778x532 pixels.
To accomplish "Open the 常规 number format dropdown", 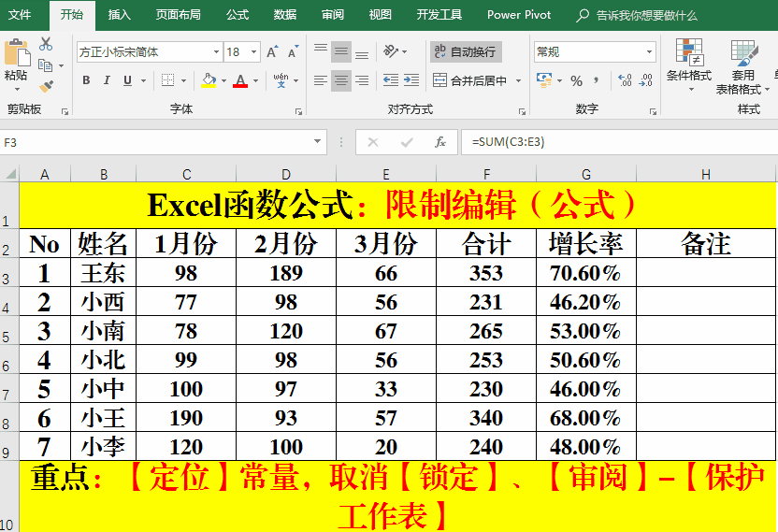I will 649,51.
